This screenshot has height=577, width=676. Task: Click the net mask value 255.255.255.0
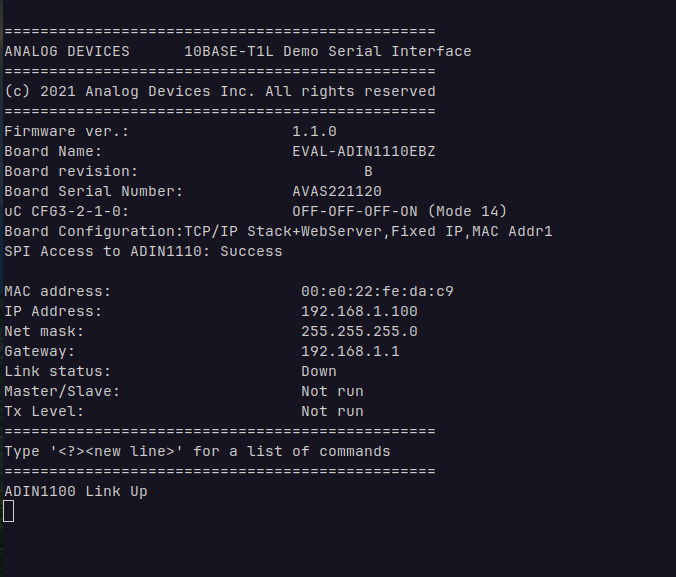(x=359, y=331)
